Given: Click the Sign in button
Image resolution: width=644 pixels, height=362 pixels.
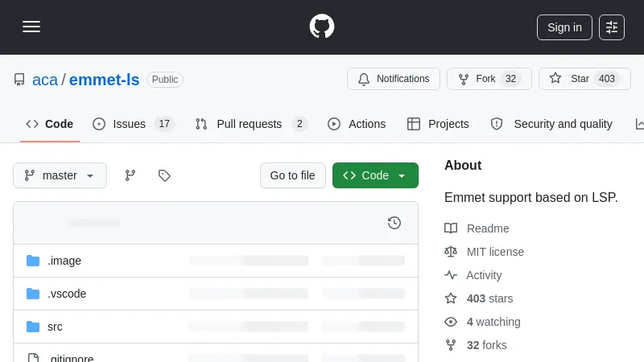Looking at the screenshot, I should (564, 27).
